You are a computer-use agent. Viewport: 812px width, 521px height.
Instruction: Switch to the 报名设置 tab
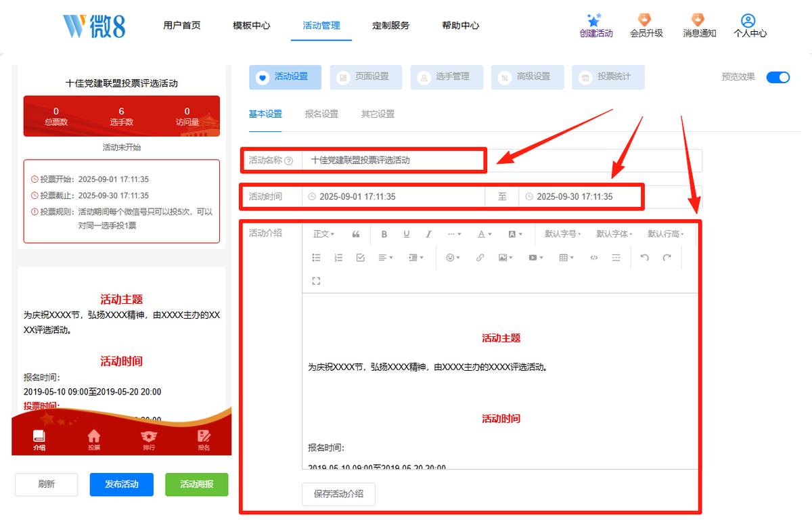click(x=321, y=114)
